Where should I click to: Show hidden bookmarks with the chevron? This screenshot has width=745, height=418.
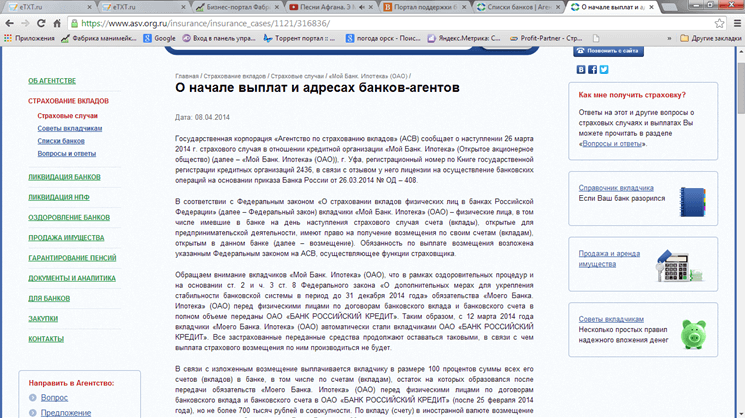point(669,38)
